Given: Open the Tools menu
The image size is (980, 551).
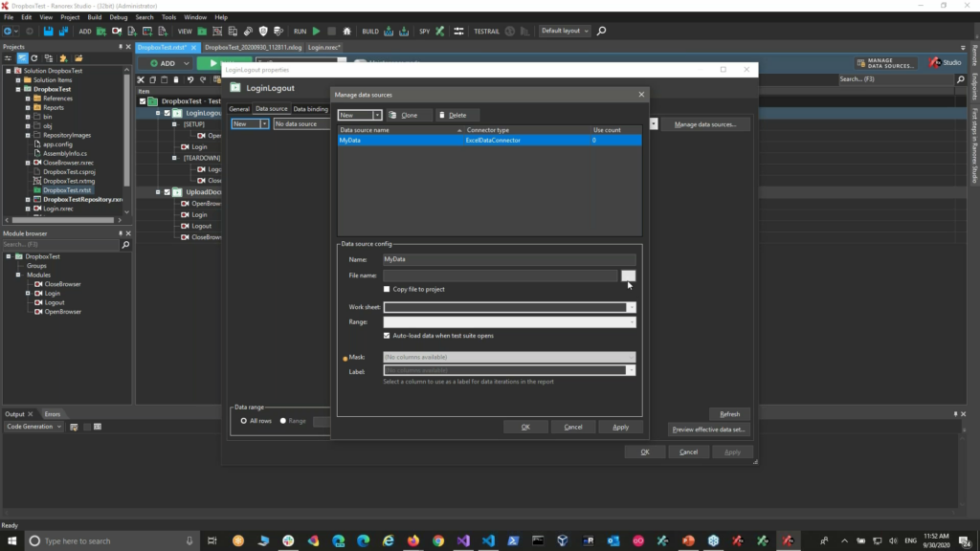Looking at the screenshot, I should [x=168, y=17].
